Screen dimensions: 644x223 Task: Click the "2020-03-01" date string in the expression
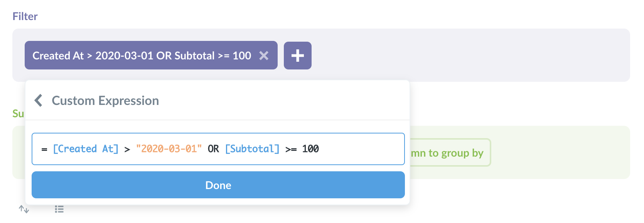tap(170, 149)
